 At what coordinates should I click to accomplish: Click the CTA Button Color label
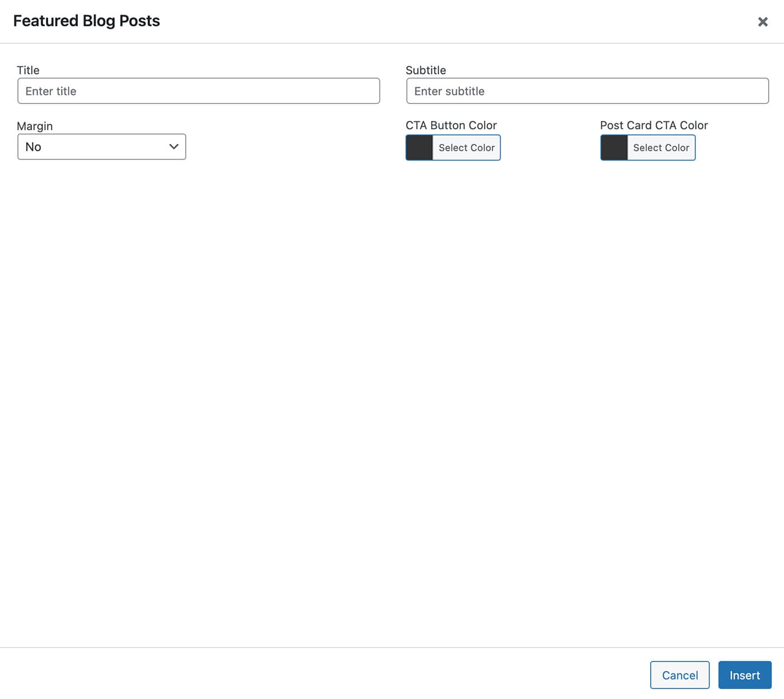(451, 125)
